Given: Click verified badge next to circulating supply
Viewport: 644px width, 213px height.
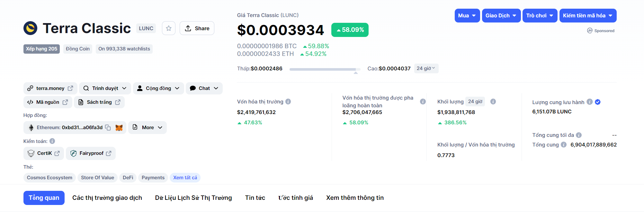Looking at the screenshot, I should (598, 102).
